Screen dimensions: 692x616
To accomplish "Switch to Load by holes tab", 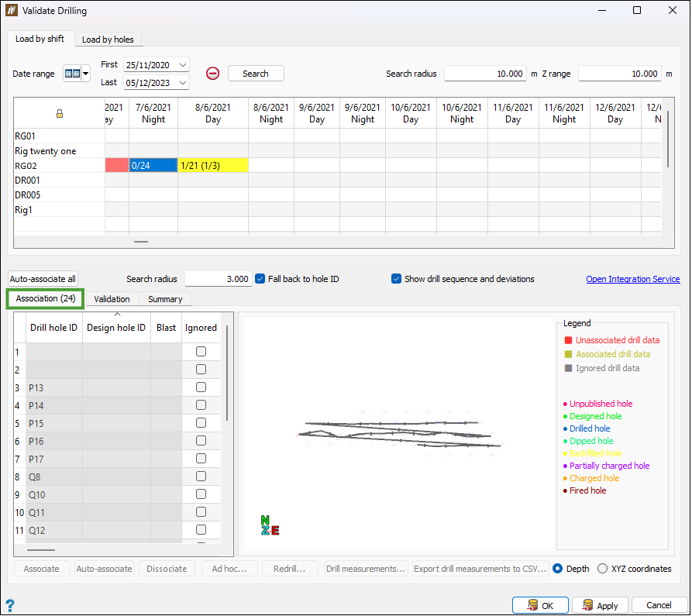I will (x=108, y=40).
